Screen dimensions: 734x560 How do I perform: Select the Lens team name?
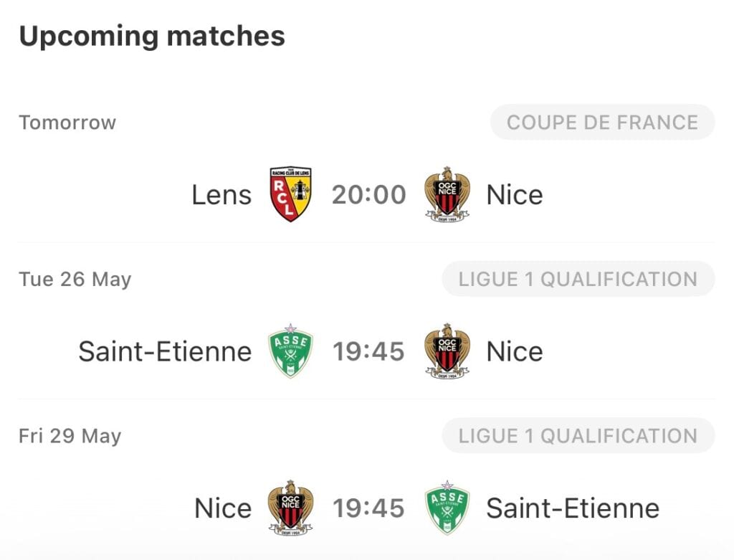coord(222,195)
